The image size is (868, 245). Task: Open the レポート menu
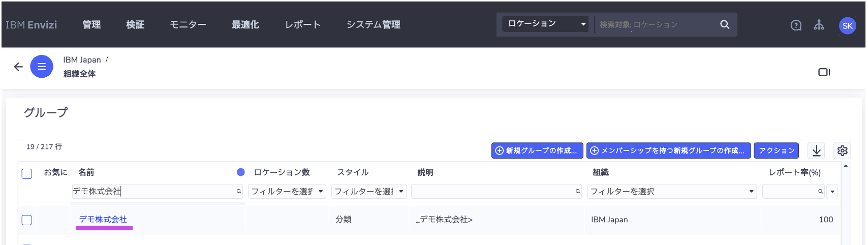pyautogui.click(x=303, y=24)
